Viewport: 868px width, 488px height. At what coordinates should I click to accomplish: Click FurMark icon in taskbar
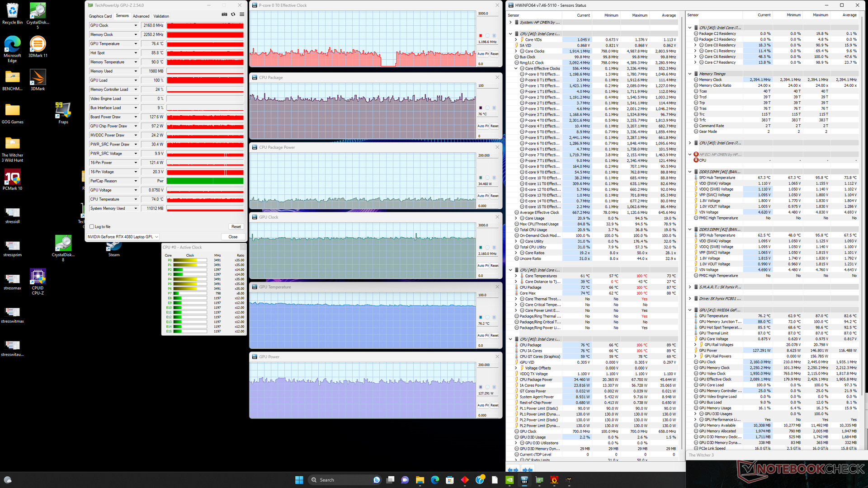pos(554,480)
